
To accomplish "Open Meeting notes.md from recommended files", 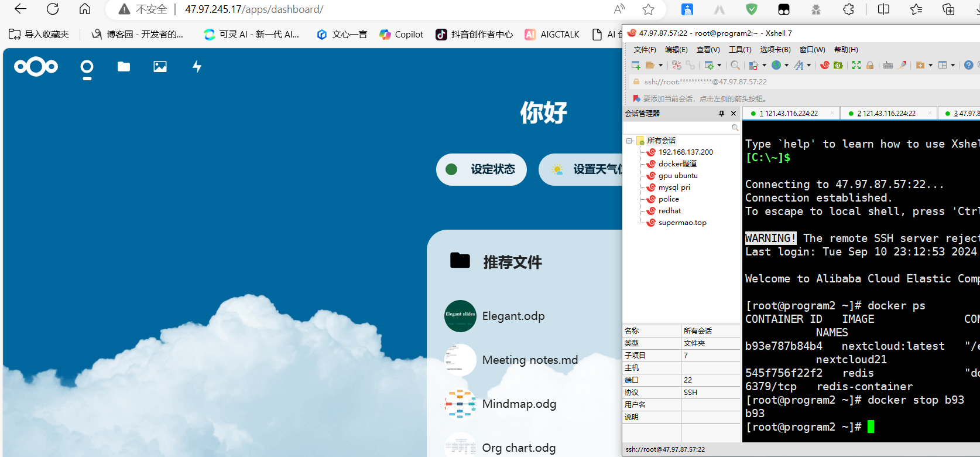I will point(530,360).
